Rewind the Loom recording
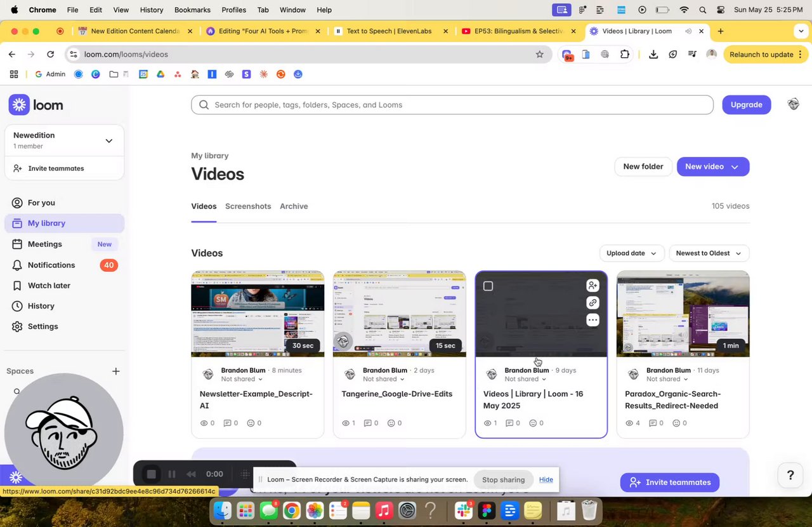 point(191,474)
